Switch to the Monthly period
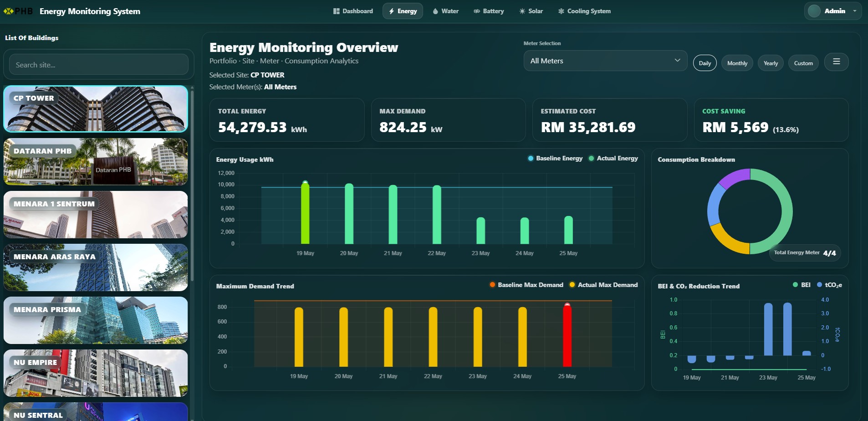The height and width of the screenshot is (421, 868). point(737,63)
